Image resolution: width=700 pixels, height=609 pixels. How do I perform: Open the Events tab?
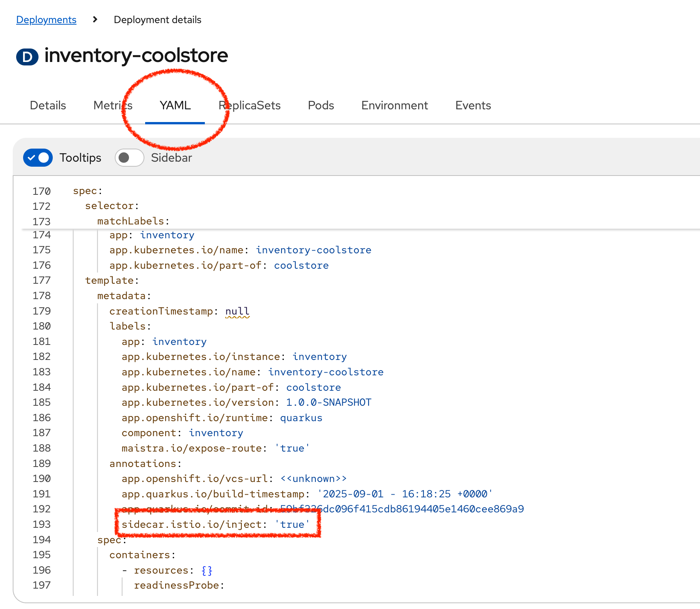(473, 105)
